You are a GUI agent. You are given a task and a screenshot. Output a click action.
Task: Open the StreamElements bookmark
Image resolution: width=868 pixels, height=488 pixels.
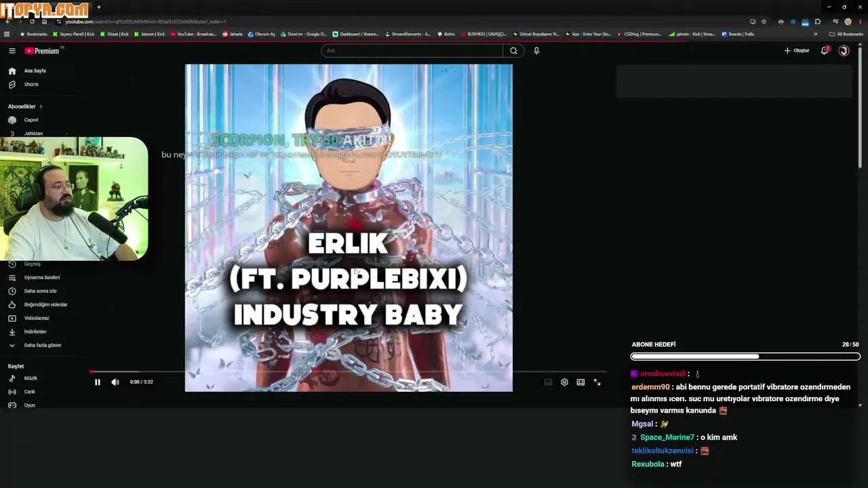pos(408,34)
